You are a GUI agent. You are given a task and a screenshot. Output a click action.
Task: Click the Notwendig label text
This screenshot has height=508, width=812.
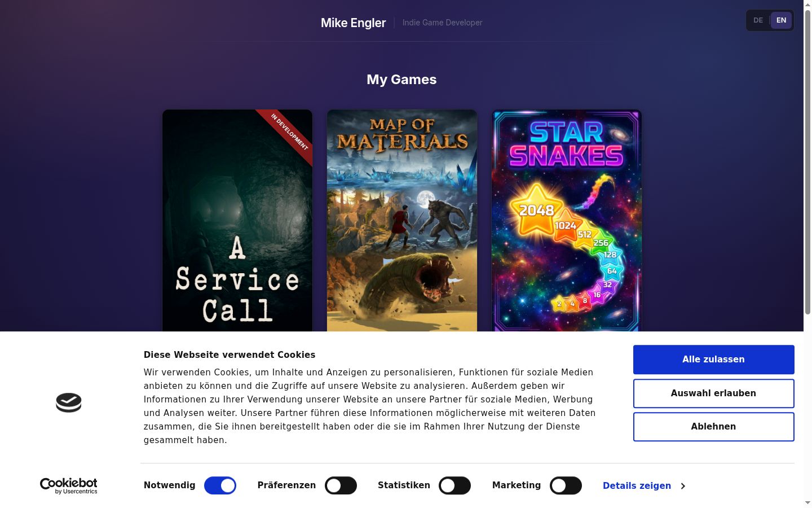170,485
